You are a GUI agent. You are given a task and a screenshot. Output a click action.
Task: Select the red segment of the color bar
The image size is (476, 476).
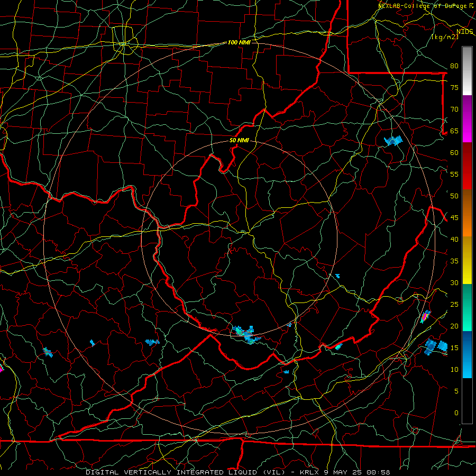click(467, 166)
